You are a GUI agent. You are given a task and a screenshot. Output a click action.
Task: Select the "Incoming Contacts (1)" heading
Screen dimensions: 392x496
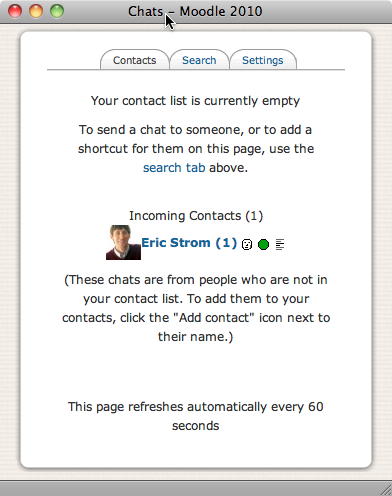pyautogui.click(x=196, y=216)
